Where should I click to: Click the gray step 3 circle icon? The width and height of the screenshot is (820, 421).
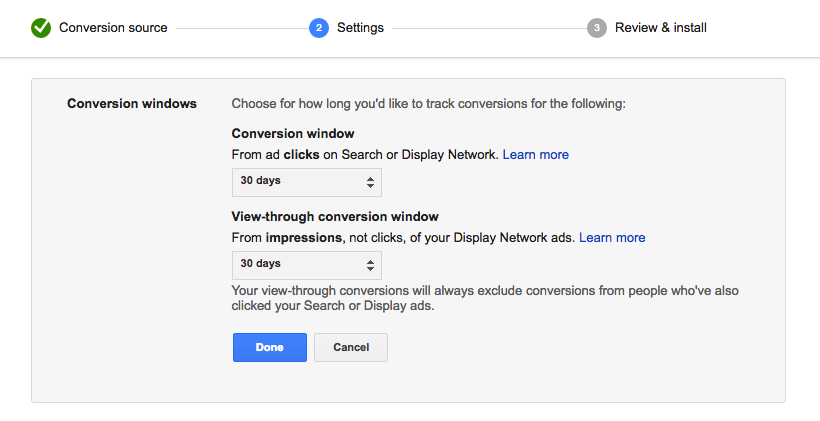tap(597, 28)
